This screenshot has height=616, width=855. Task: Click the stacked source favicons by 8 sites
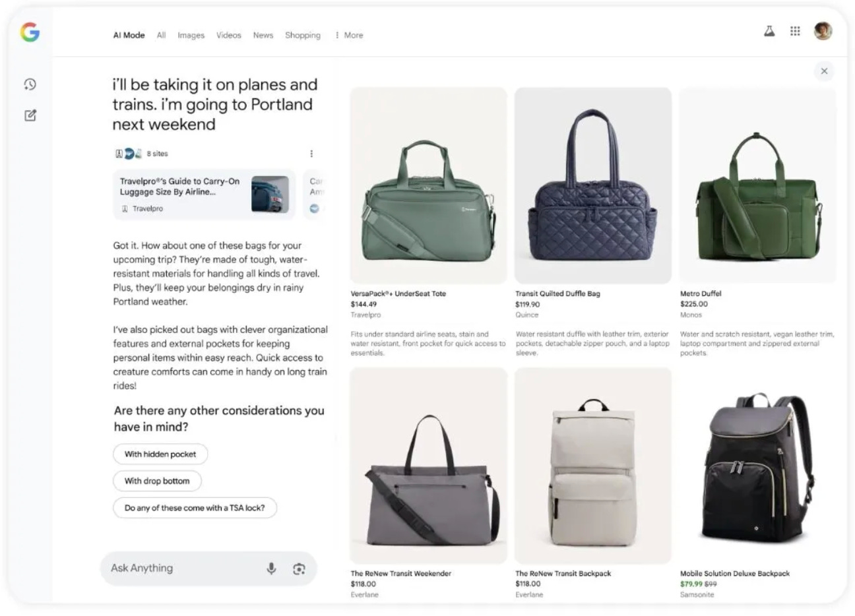pyautogui.click(x=129, y=154)
